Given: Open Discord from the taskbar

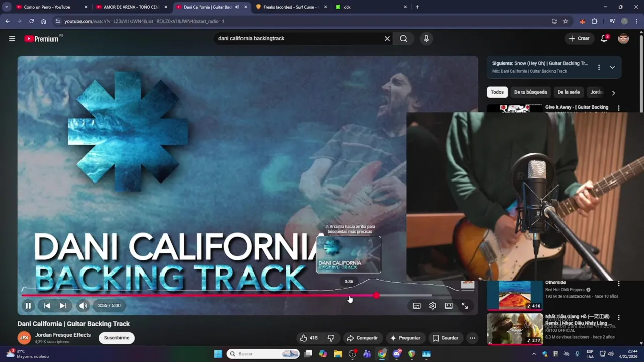Looking at the screenshot, I should [x=397, y=354].
